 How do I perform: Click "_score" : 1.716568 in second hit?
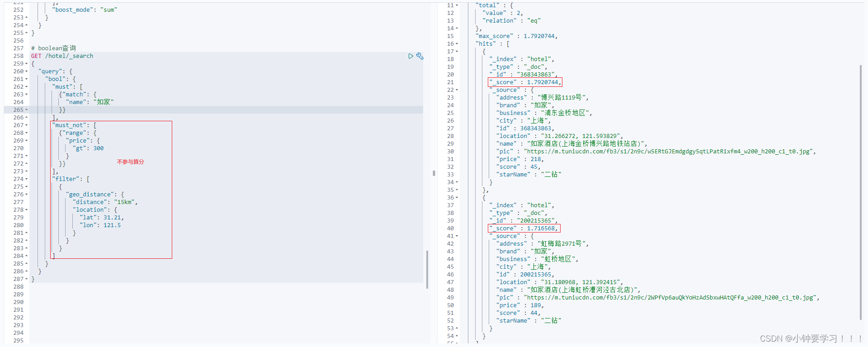[x=524, y=228]
